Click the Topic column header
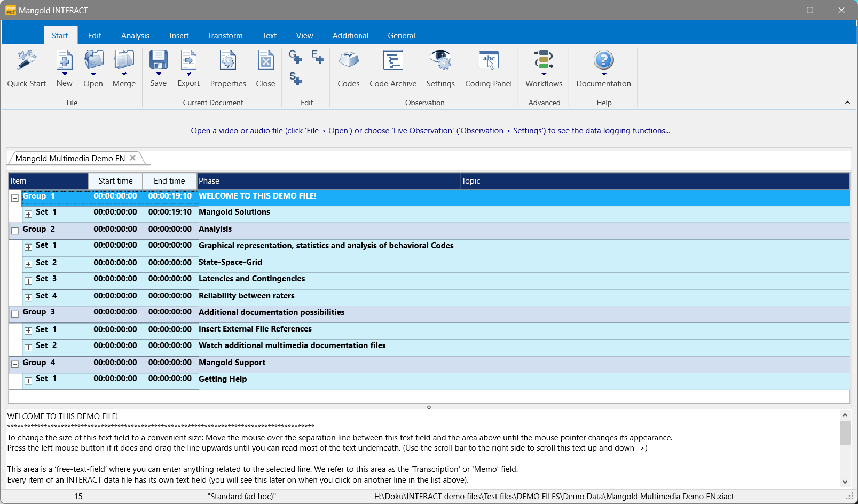This screenshot has height=504, width=858. pyautogui.click(x=655, y=181)
